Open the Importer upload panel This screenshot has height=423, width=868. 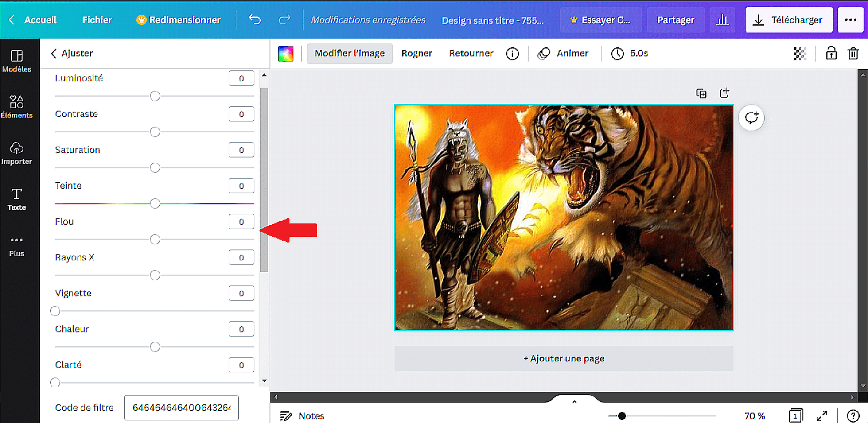pyautogui.click(x=16, y=153)
